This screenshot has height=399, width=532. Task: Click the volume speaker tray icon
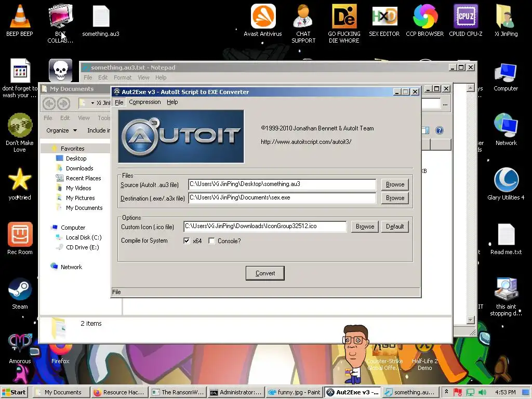tap(482, 392)
